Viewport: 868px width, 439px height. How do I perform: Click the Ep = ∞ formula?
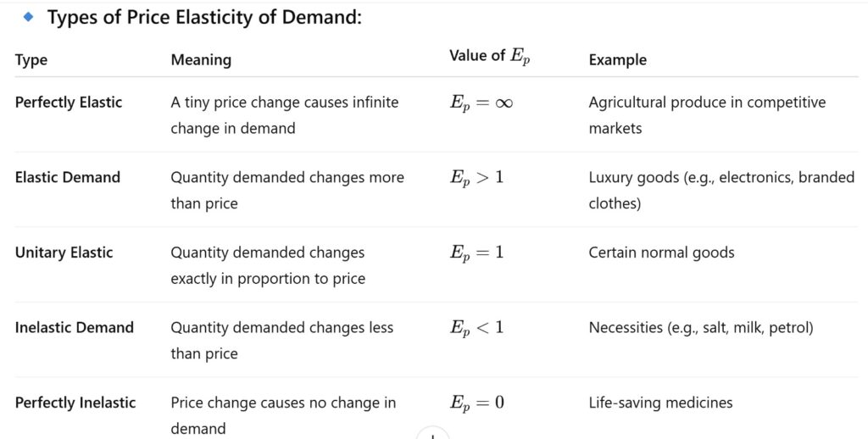(x=481, y=103)
